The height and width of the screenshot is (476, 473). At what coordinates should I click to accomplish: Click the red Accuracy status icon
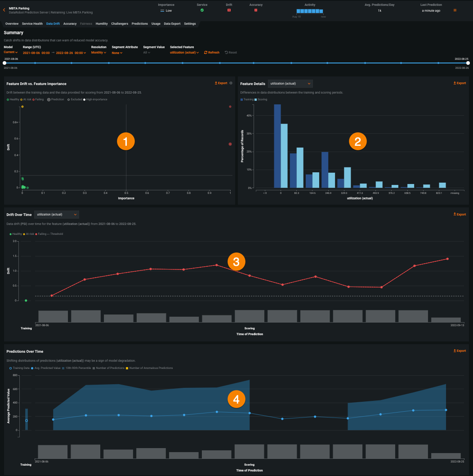click(x=256, y=10)
